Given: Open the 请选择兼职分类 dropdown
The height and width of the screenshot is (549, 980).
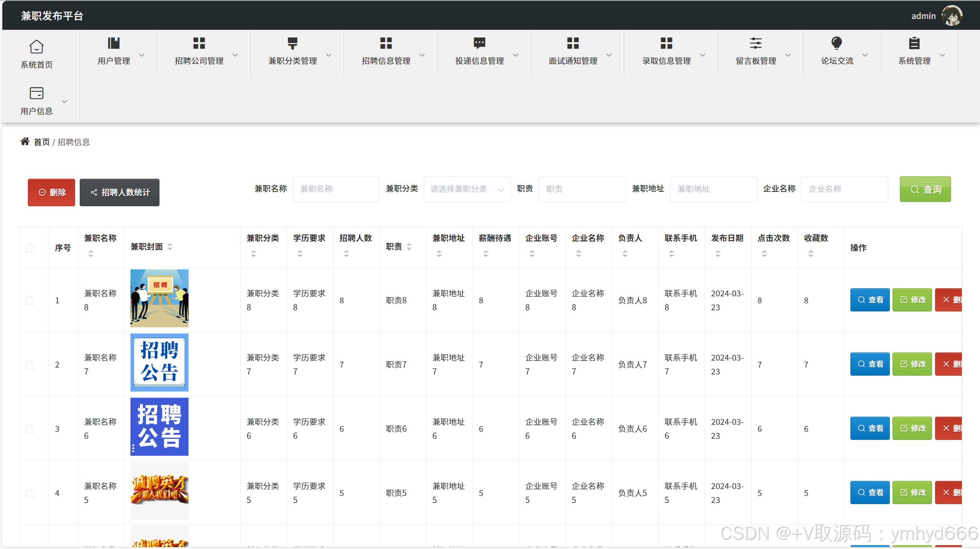Looking at the screenshot, I should point(467,189).
